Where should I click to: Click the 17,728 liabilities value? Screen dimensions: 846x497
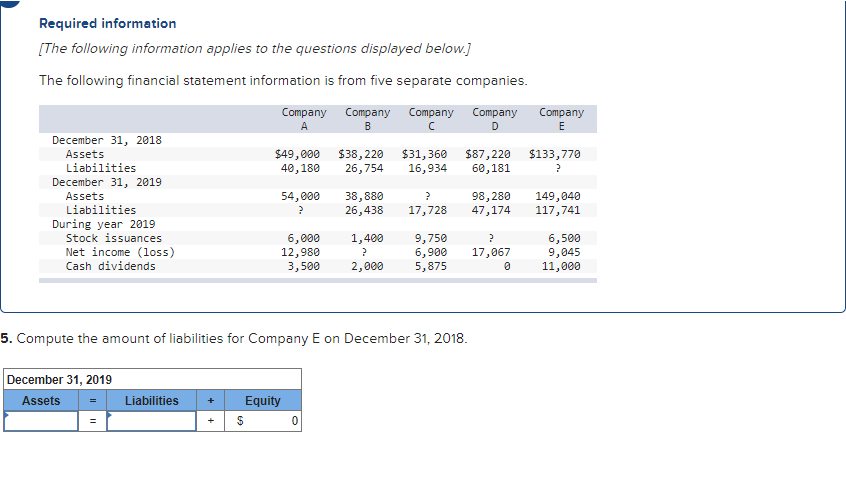pyautogui.click(x=427, y=210)
